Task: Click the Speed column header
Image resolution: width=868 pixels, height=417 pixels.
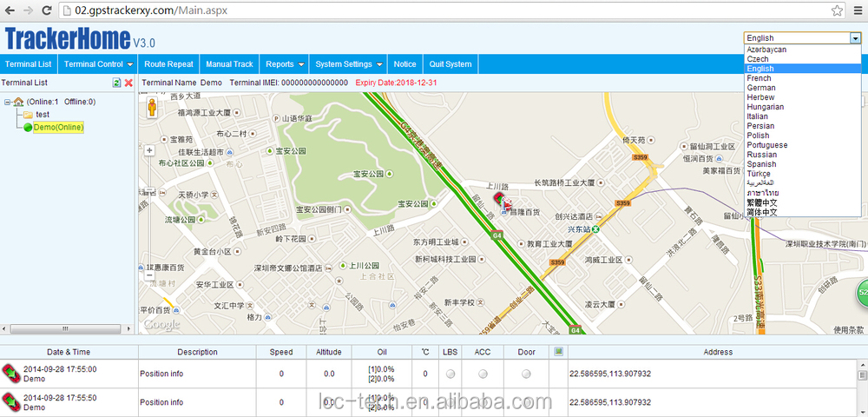Action: [281, 352]
